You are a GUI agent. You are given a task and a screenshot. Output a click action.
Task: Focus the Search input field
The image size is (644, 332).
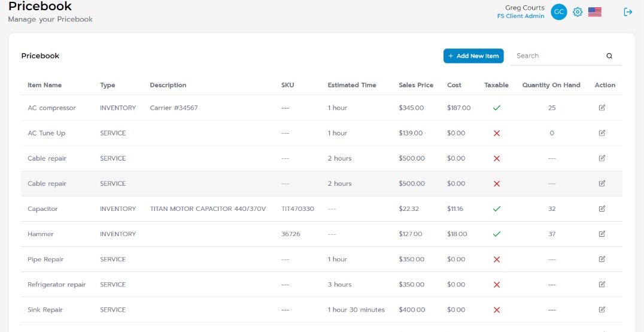[x=558, y=56]
